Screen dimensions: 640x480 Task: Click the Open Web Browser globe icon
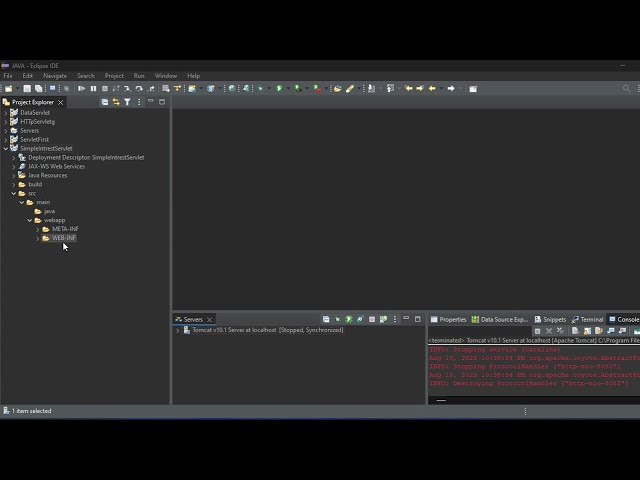tap(232, 88)
